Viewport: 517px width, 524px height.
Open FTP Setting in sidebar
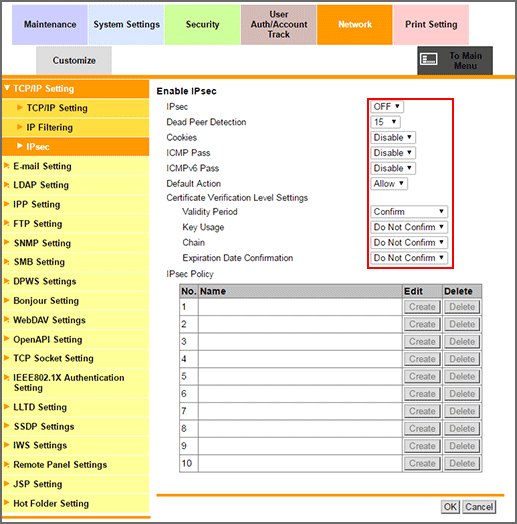pos(76,224)
